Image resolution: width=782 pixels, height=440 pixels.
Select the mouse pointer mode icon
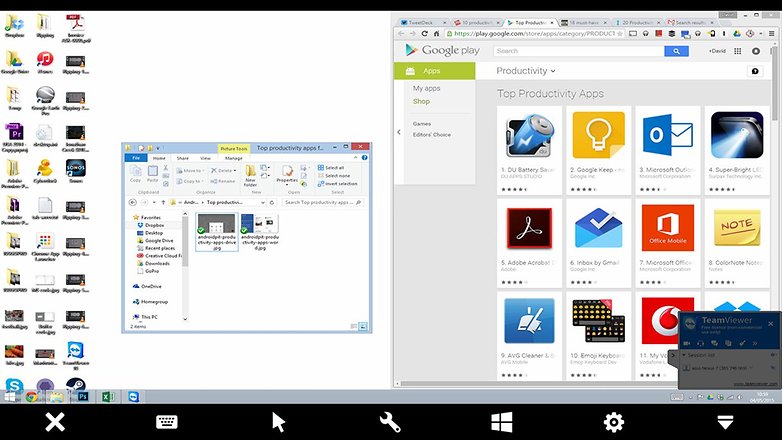point(278,422)
